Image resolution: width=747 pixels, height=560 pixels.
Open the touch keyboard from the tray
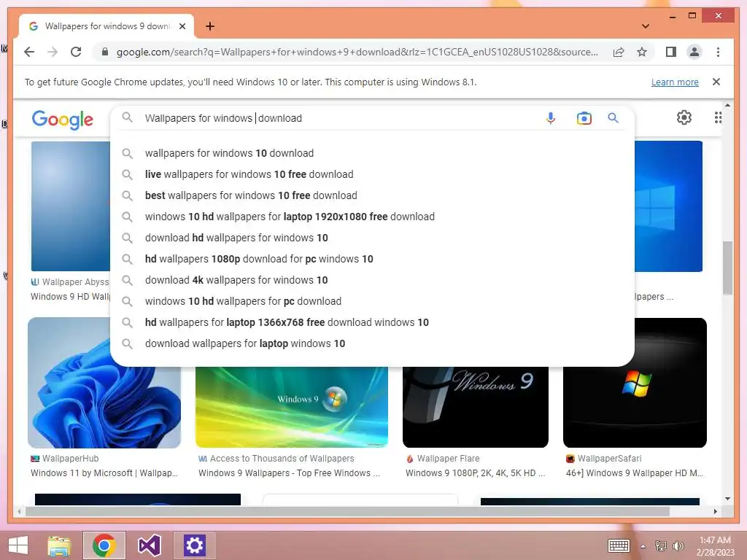pos(619,545)
